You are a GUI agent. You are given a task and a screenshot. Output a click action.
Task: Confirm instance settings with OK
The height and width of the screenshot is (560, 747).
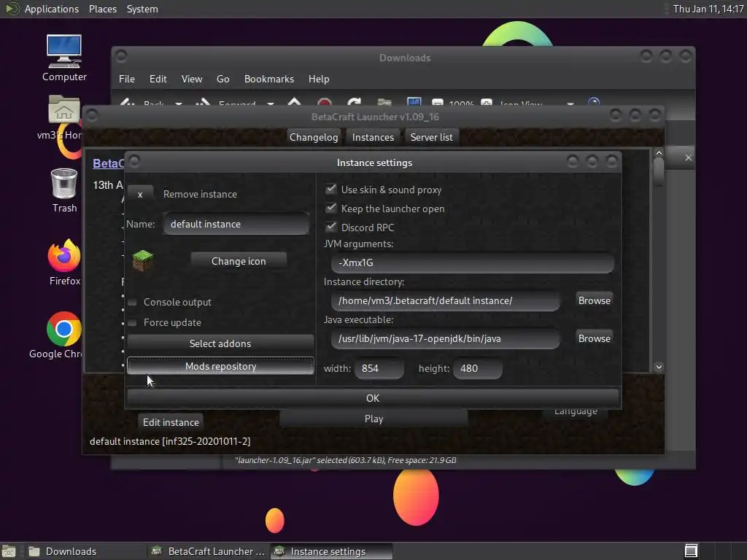[x=373, y=398]
